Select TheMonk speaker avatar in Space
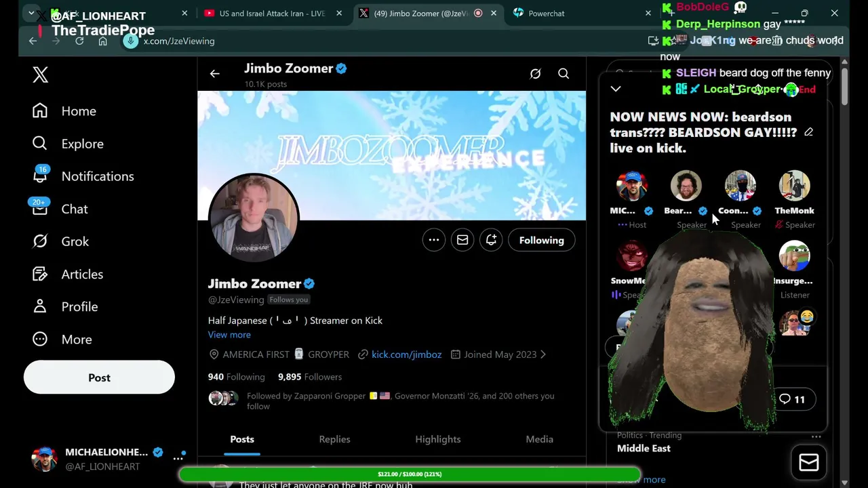 (794, 186)
